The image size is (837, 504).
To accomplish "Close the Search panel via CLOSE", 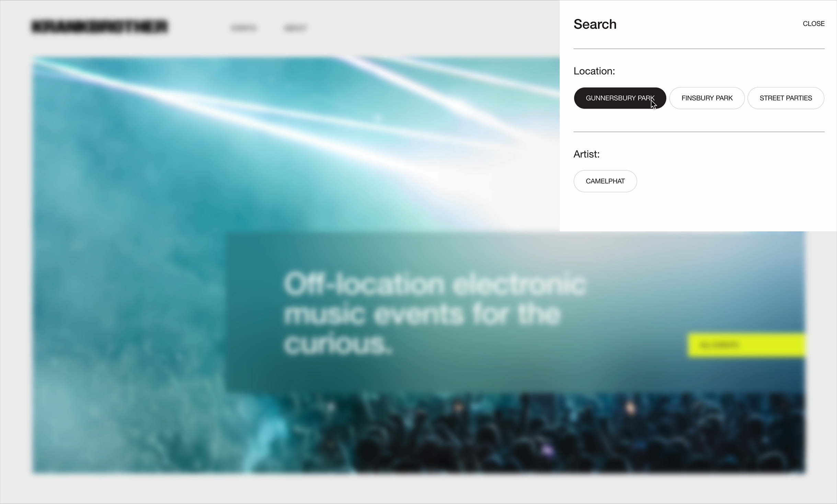I will coord(813,24).
